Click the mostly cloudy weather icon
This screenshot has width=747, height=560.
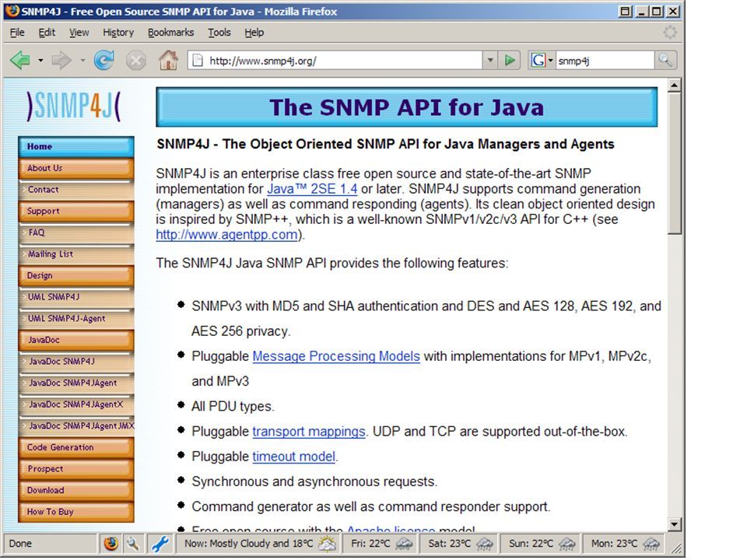point(328,544)
